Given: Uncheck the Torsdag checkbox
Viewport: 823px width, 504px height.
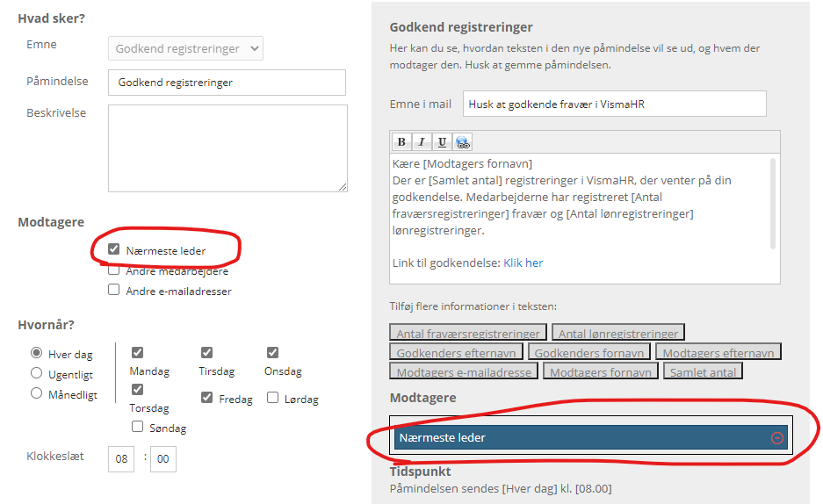Looking at the screenshot, I should pyautogui.click(x=138, y=389).
